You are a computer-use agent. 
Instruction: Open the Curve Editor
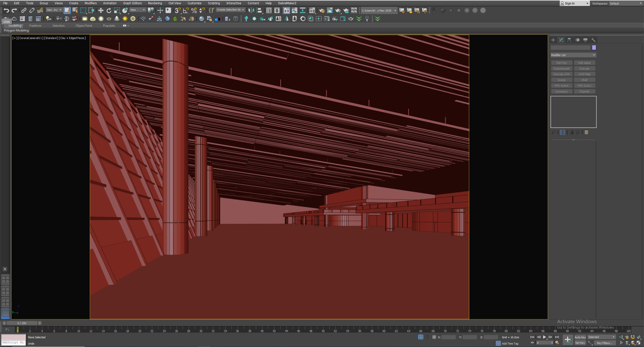294,10
